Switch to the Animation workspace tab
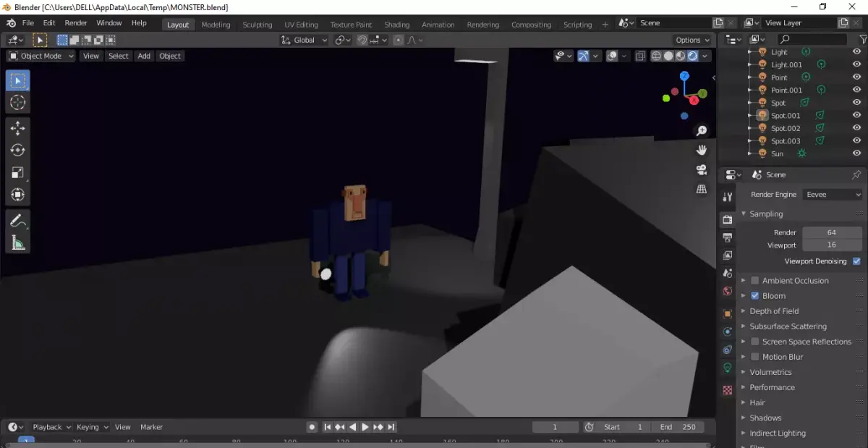This screenshot has height=448, width=868. [x=438, y=25]
